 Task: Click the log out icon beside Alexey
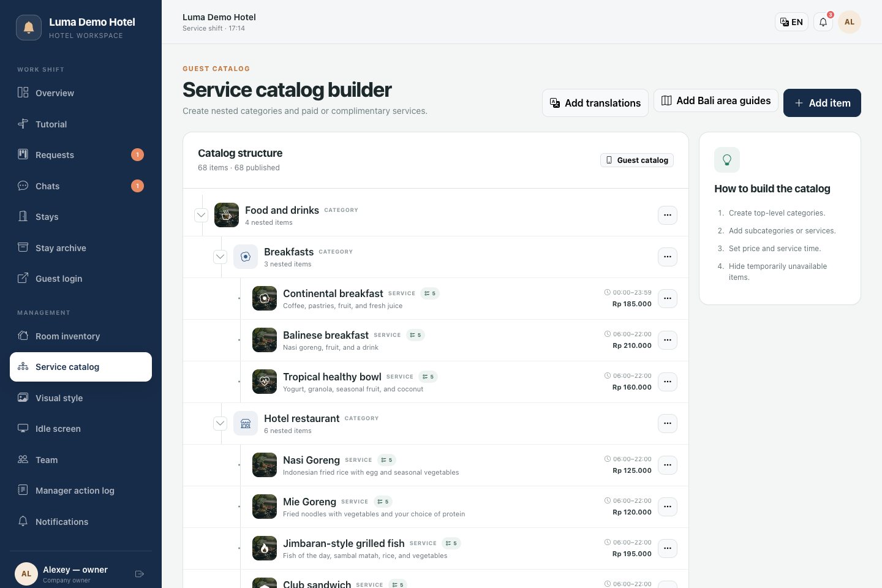139,574
